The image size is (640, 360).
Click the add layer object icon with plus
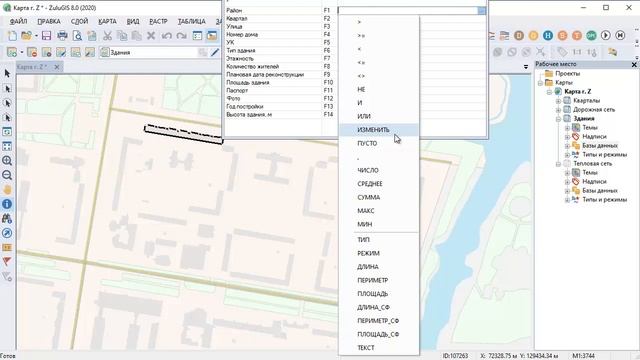click(12, 52)
